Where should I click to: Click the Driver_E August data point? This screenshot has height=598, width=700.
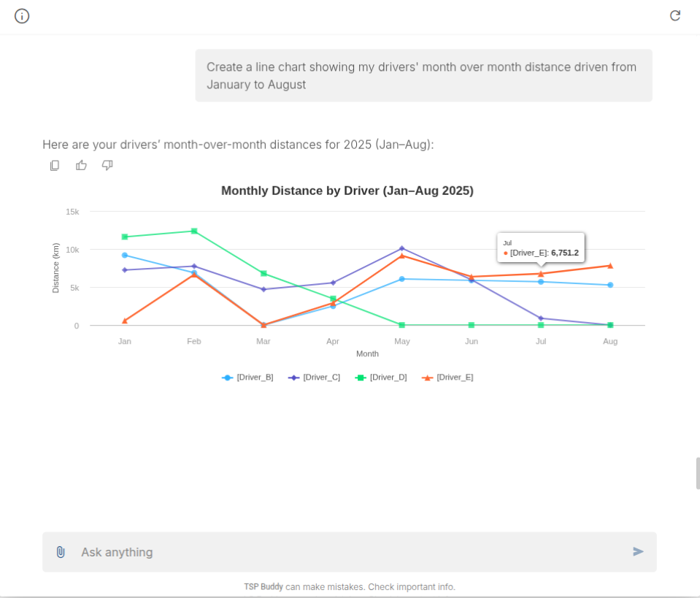610,266
